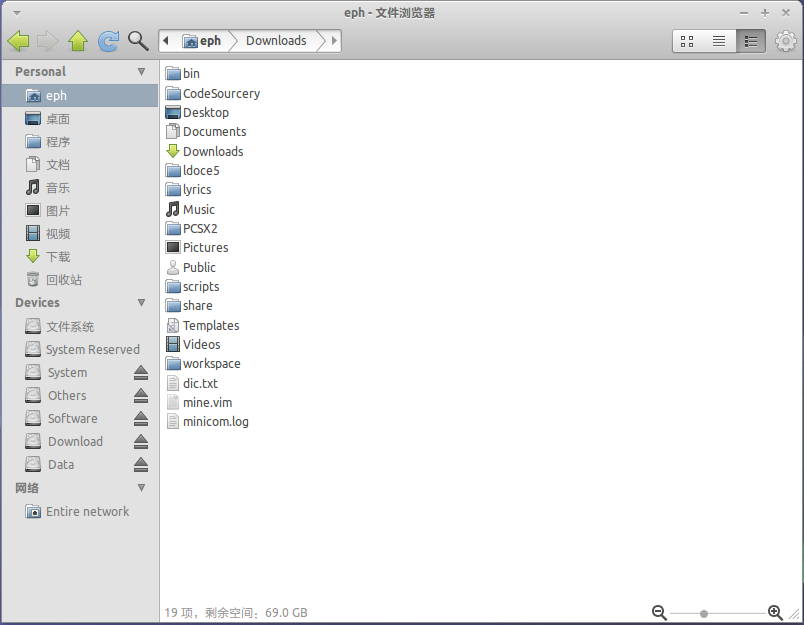Select the PCSX2 folder

tap(191, 229)
